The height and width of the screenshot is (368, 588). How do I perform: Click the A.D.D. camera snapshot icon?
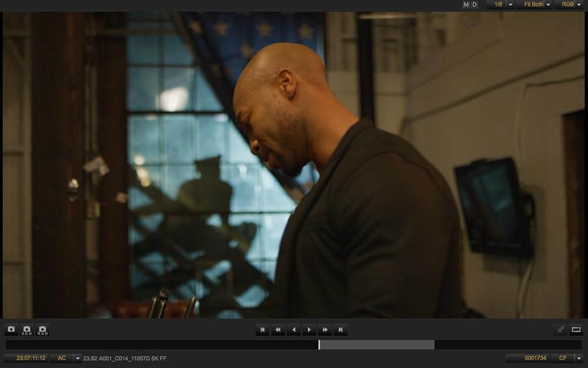click(x=26, y=330)
